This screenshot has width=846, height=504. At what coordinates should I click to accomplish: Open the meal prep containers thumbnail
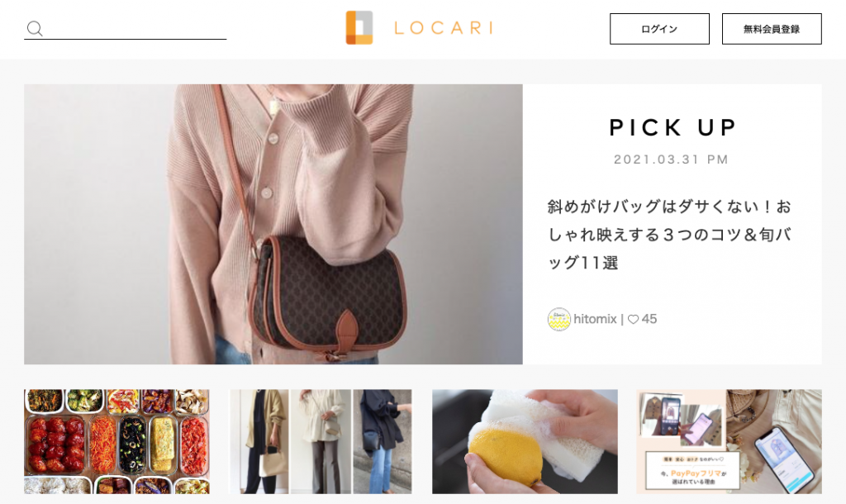[x=116, y=441]
